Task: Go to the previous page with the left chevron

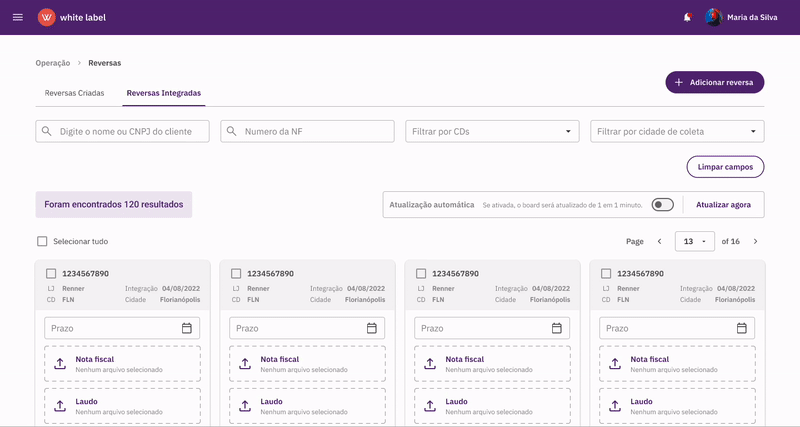Action: (x=659, y=241)
